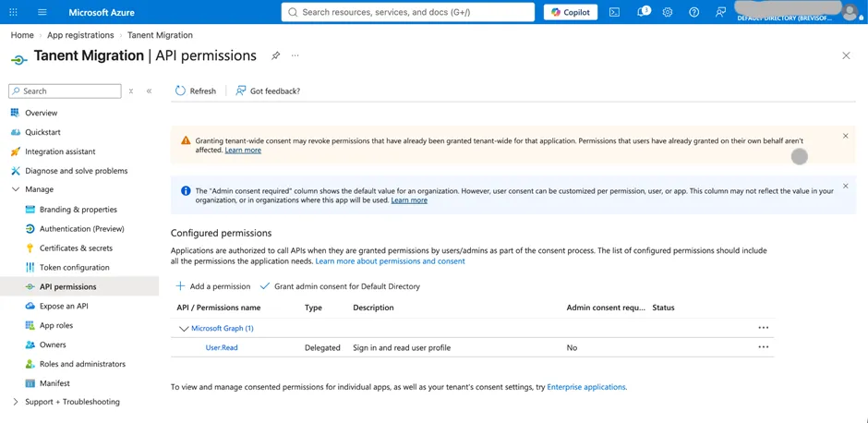Click the Microsoft Azure logo text
This screenshot has width=868, height=423.
[102, 12]
